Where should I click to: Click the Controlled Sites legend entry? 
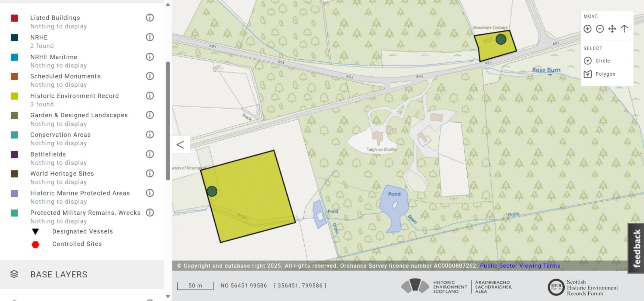click(67, 244)
